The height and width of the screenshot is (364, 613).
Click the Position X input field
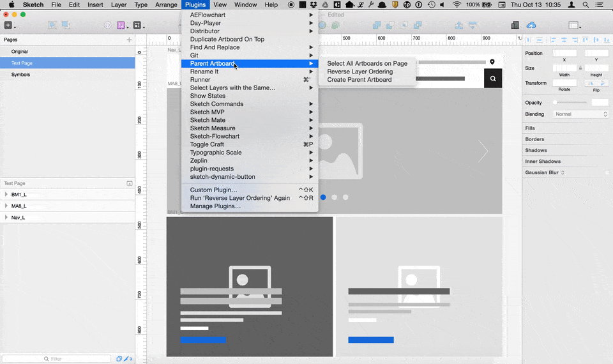pos(564,53)
